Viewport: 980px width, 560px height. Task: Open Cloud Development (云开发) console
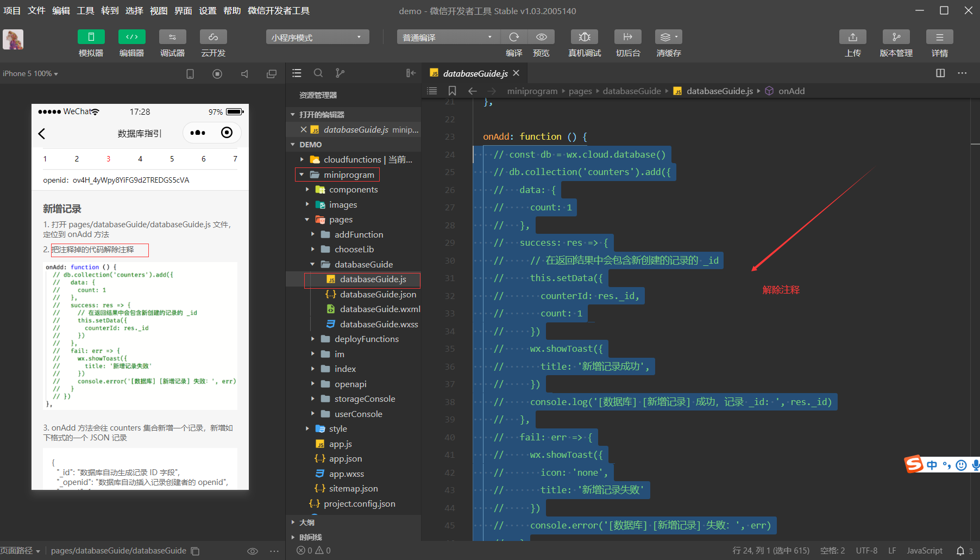coord(213,37)
